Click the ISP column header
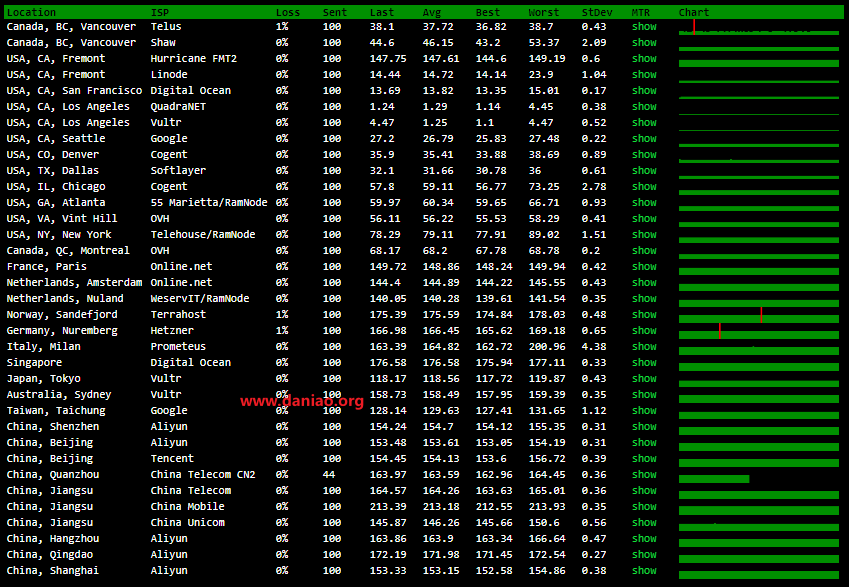The height and width of the screenshot is (587, 849). point(160,12)
